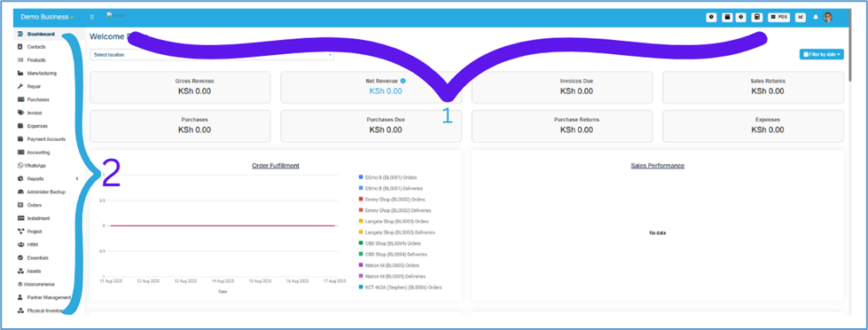Click the calendar icon in top bar
Screen dimensions: 868x330
pos(727,17)
